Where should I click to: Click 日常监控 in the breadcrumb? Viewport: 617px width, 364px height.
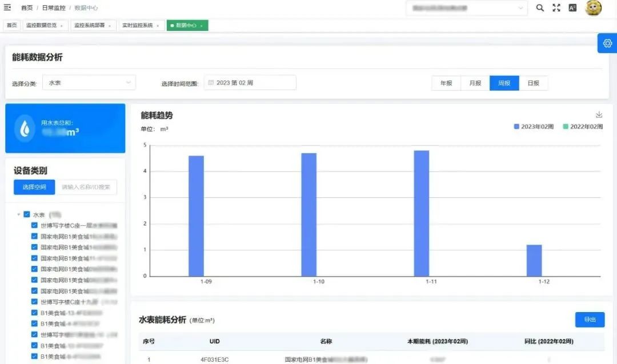click(54, 8)
